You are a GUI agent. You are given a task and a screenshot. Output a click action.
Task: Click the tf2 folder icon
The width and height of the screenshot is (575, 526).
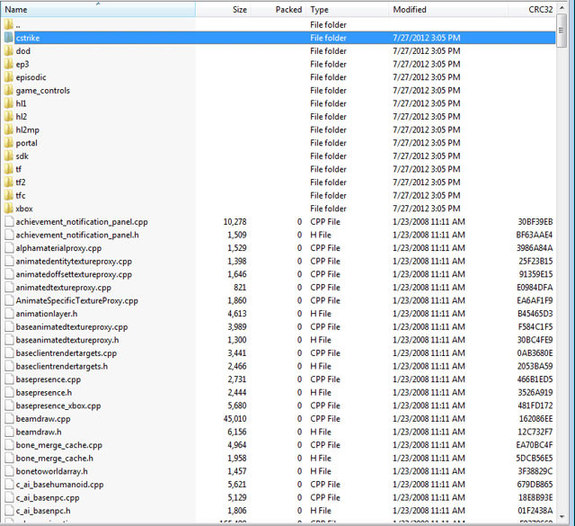[x=9, y=182]
